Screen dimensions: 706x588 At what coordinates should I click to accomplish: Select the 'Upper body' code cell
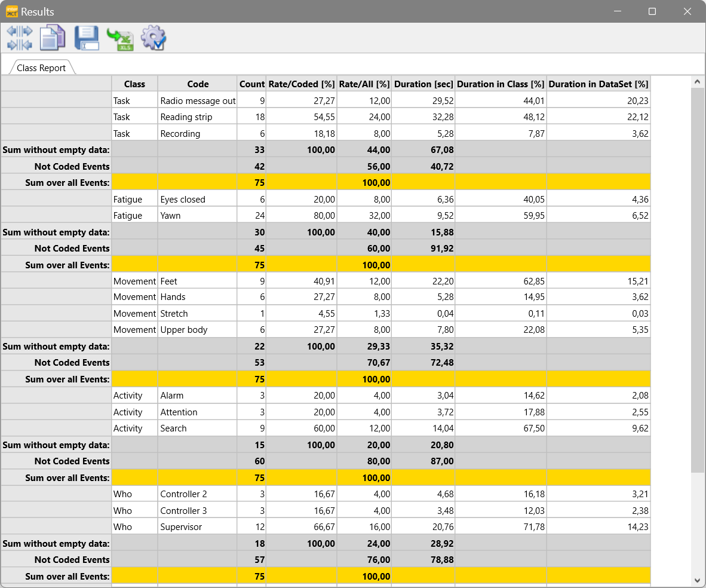(x=198, y=330)
